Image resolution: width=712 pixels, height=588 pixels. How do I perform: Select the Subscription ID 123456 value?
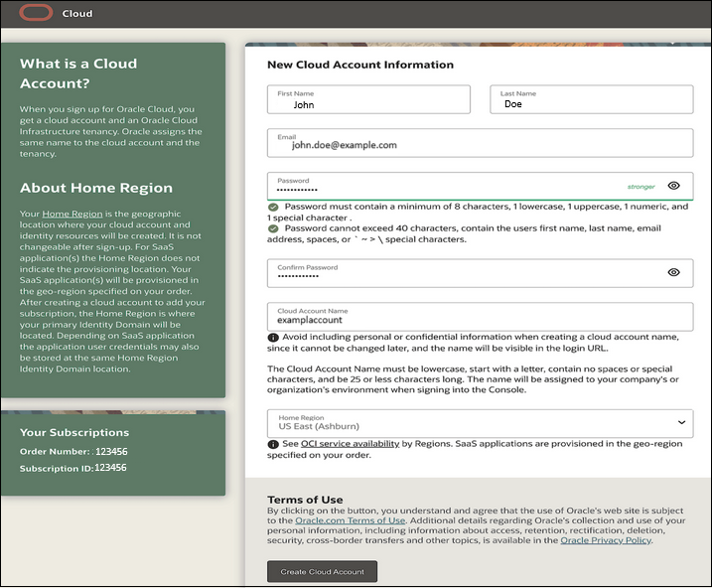point(110,468)
